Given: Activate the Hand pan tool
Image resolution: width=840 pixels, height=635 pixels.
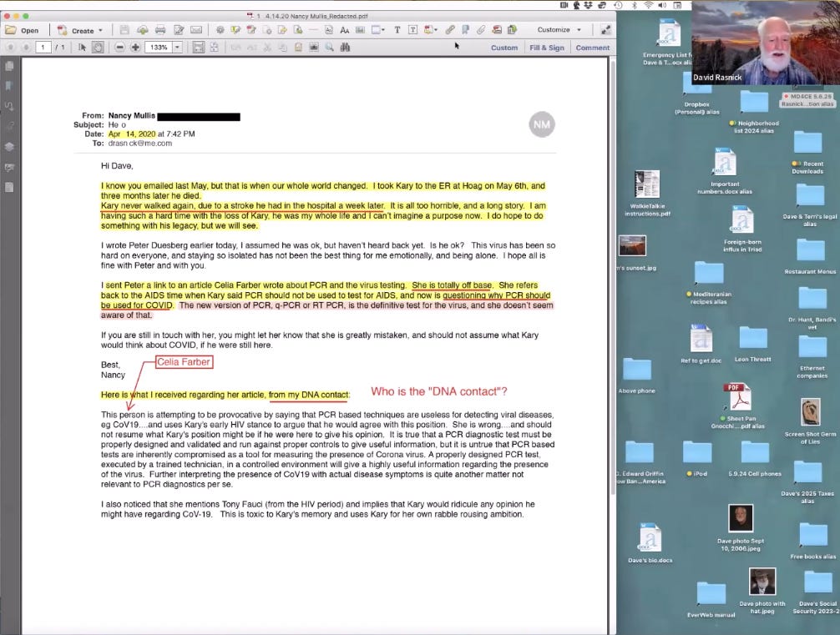Looking at the screenshot, I should tap(98, 47).
